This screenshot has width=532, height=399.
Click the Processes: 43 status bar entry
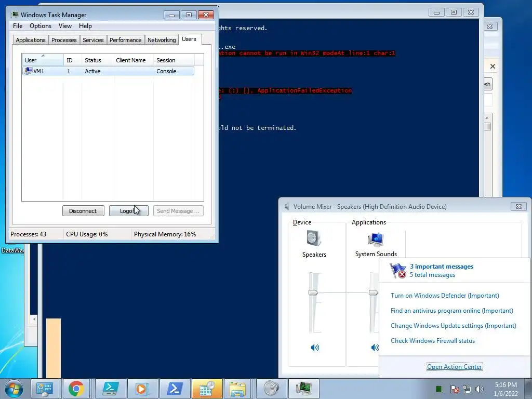28,234
